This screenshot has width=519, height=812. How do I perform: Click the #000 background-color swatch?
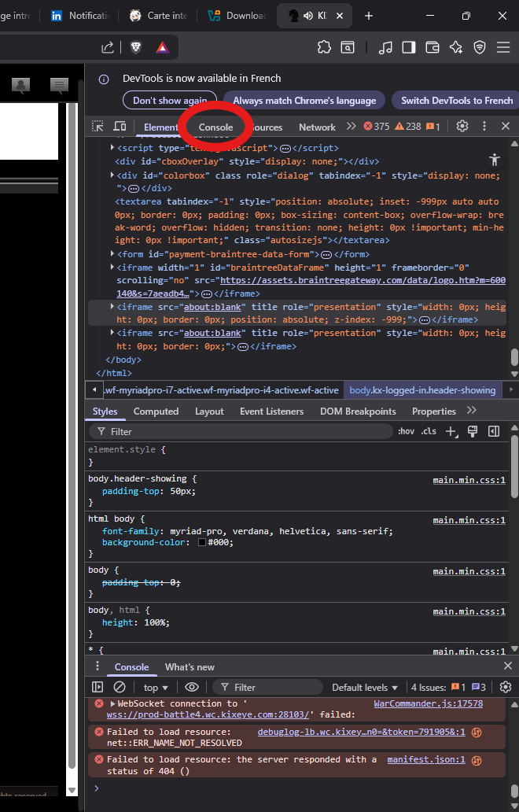tap(202, 542)
